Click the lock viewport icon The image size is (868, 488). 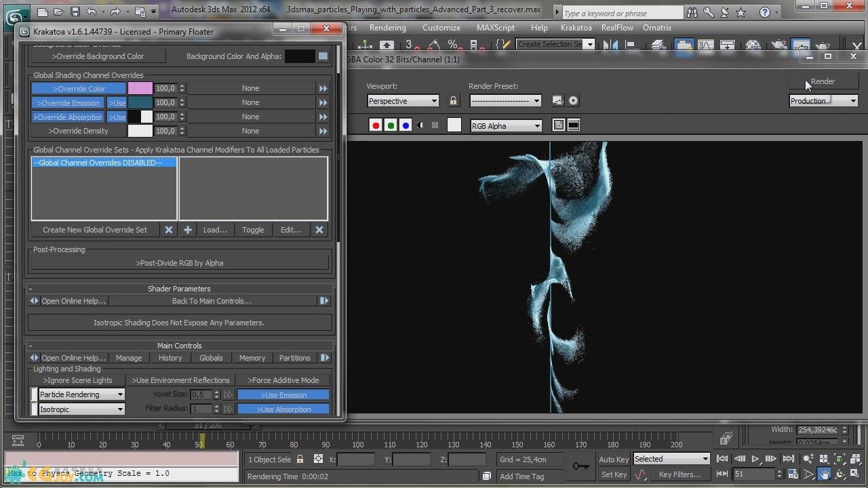pyautogui.click(x=454, y=100)
